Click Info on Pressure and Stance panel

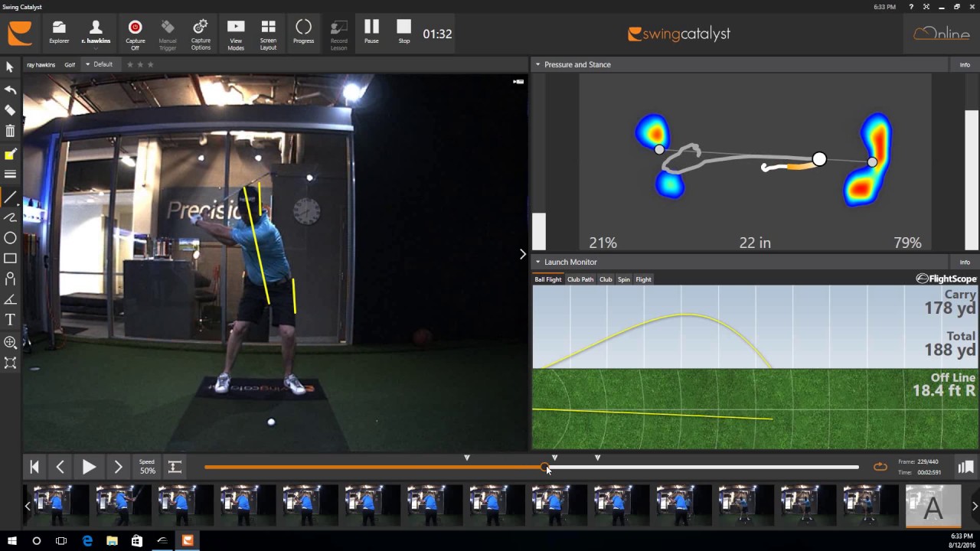click(x=965, y=65)
